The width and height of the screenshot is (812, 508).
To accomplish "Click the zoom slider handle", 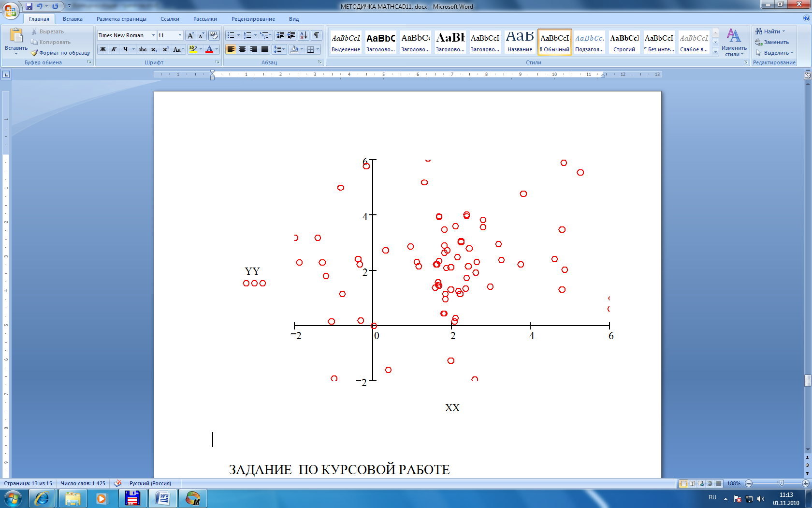I will coord(781,483).
